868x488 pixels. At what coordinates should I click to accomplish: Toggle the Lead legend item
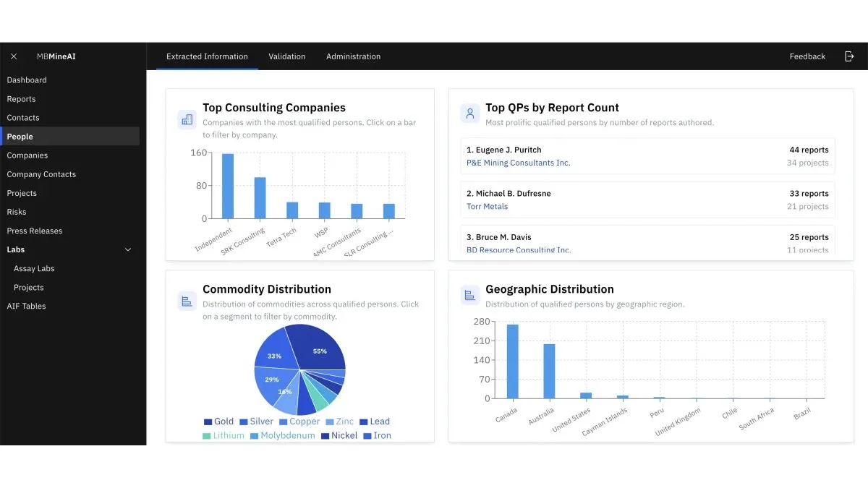coord(375,421)
